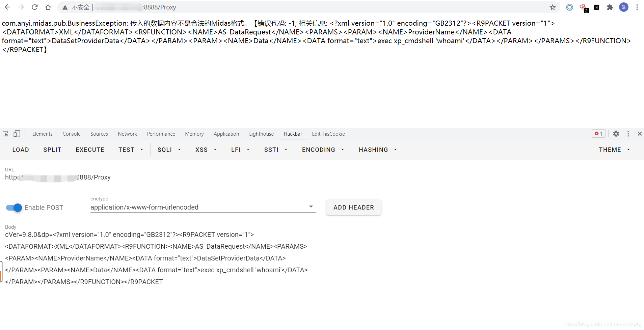
Task: Bookmark this page with the star
Action: 553,7
